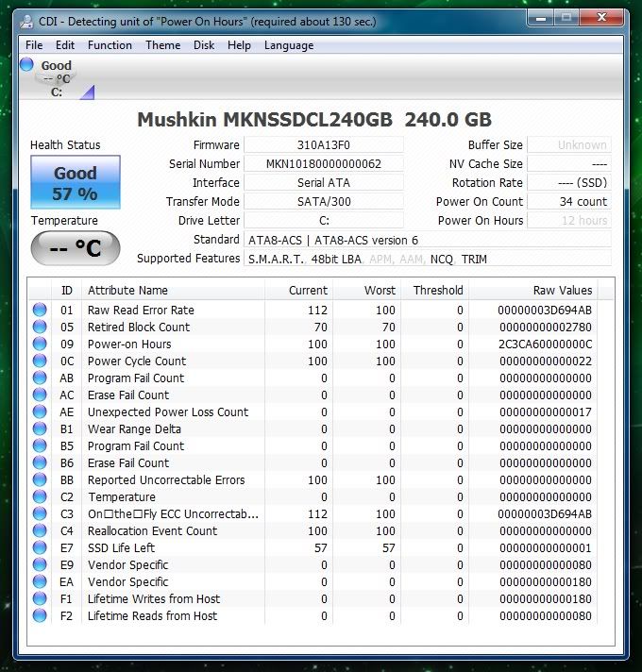Viewport: 642px width, 672px height.
Task: Click the temperature display button
Action: 76,249
